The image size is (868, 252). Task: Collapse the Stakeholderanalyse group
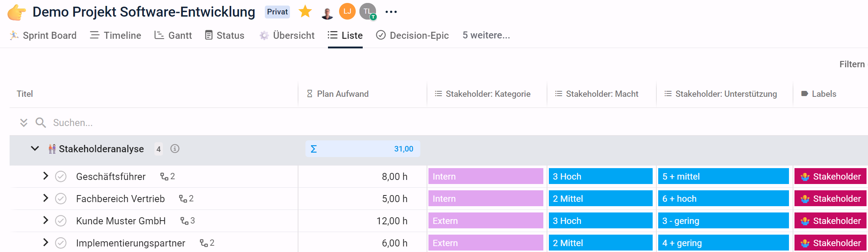coord(35,149)
